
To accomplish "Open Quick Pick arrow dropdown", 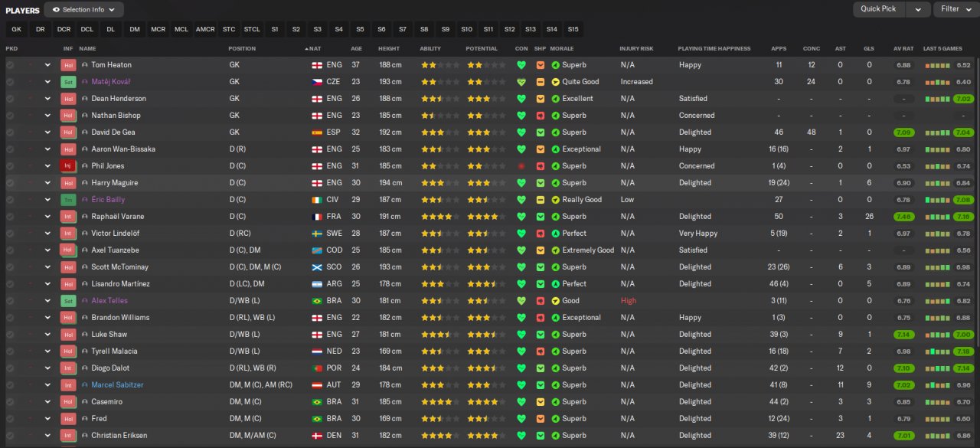I will point(918,9).
